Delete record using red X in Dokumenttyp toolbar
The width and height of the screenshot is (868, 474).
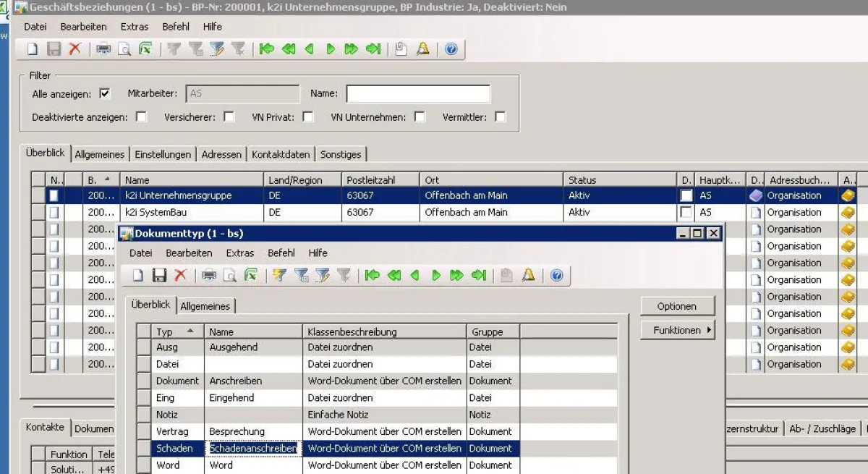tap(180, 275)
